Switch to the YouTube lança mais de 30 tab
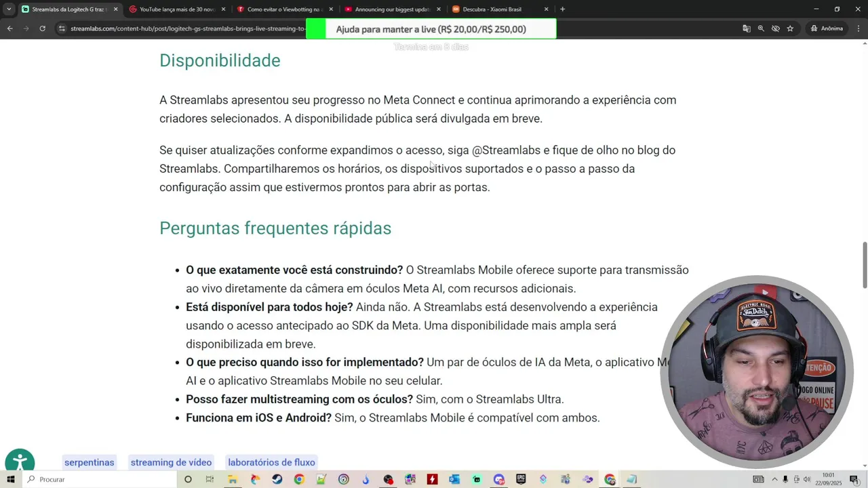The height and width of the screenshot is (488, 868). coord(178,9)
